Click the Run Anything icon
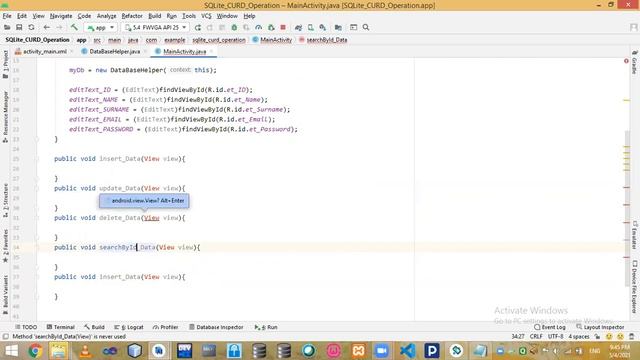The height and width of the screenshot is (360, 640). 353,27
